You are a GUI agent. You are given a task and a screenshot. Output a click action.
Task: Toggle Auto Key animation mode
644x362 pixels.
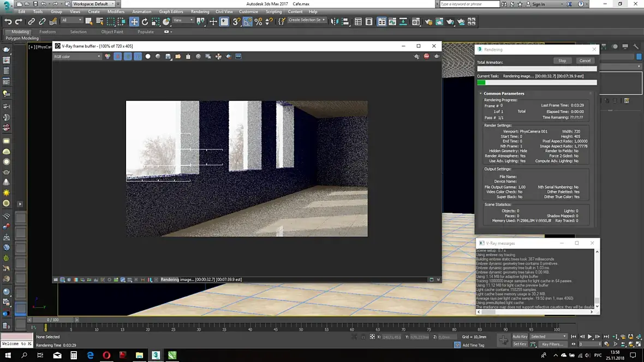(x=520, y=336)
